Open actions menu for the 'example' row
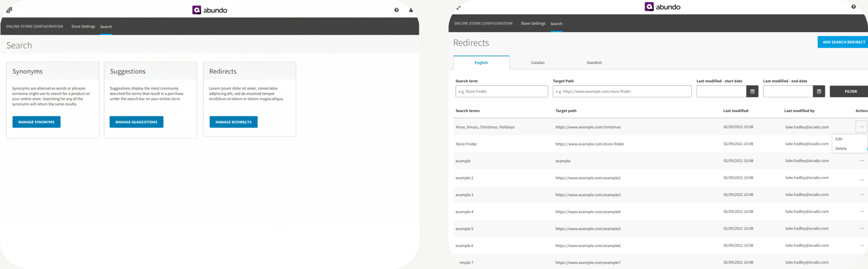Screen dimensions: 868x269 tap(862, 161)
